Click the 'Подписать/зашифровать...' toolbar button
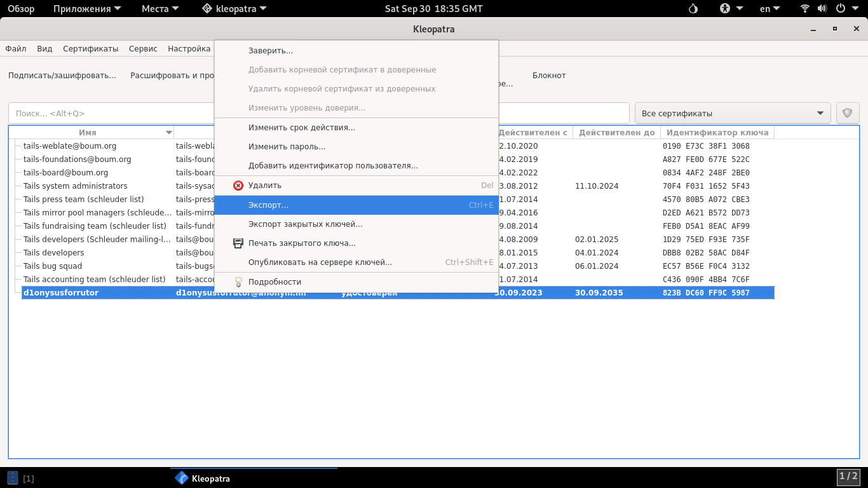 click(x=62, y=76)
